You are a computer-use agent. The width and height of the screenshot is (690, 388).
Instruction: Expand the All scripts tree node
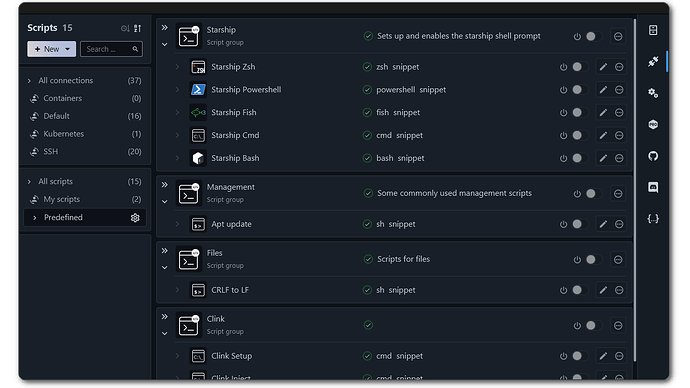click(x=29, y=182)
